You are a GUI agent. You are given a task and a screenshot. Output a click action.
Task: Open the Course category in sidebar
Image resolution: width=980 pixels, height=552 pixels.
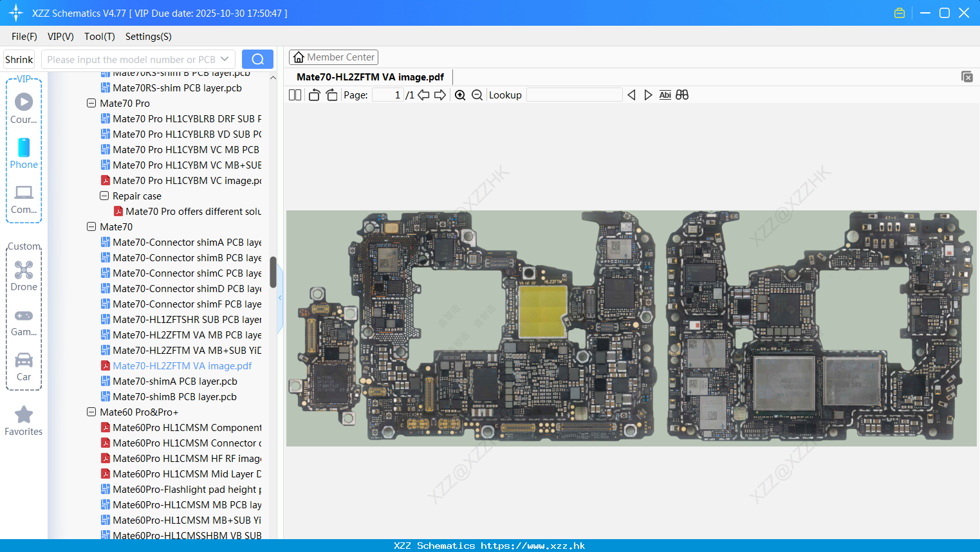[x=24, y=108]
